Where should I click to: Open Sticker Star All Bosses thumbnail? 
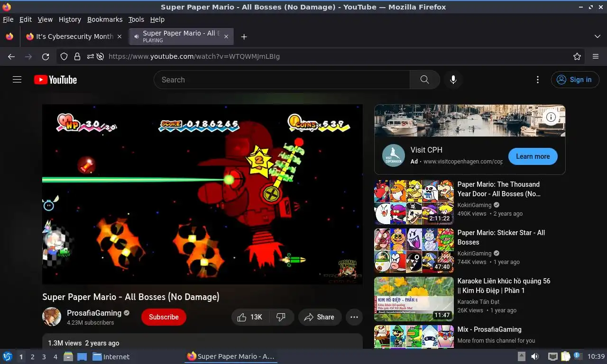pyautogui.click(x=414, y=250)
